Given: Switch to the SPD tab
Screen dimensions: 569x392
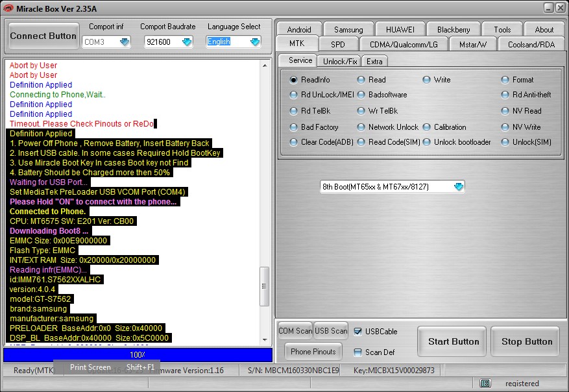Looking at the screenshot, I should pyautogui.click(x=338, y=44).
